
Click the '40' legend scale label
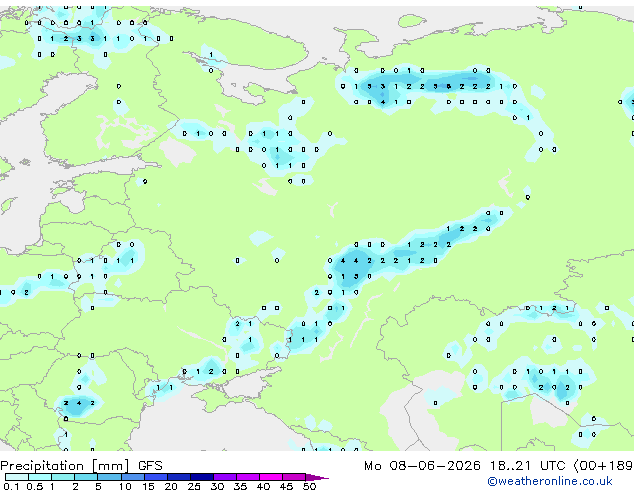coord(263,486)
